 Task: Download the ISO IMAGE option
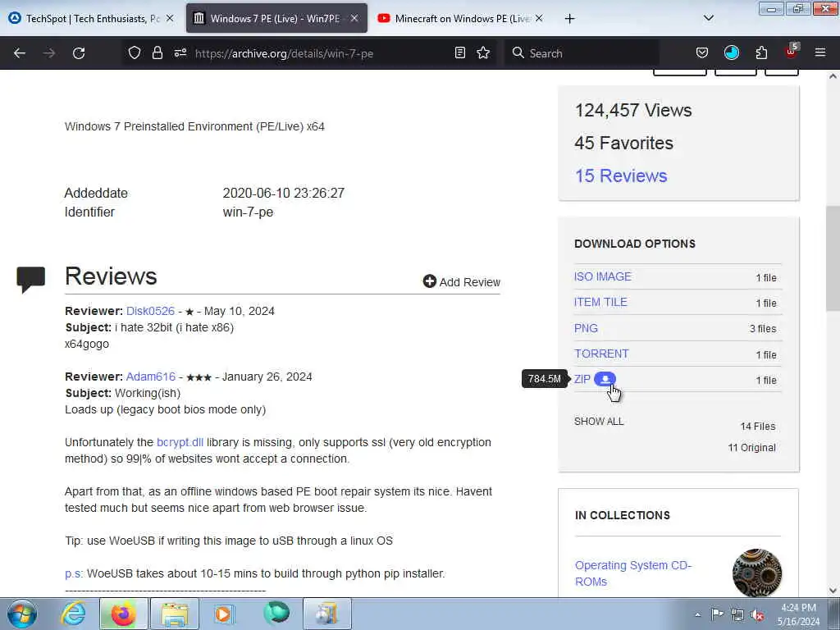(x=603, y=276)
